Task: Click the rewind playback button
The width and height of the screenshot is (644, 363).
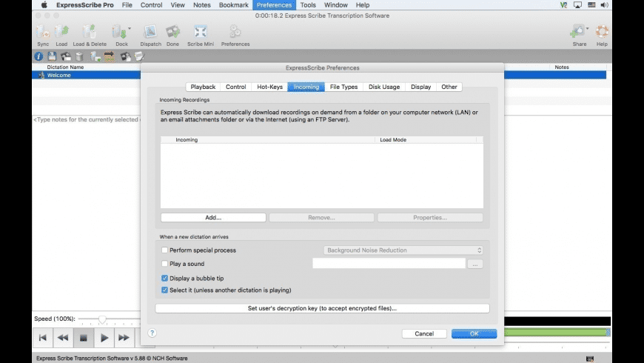Action: (63, 338)
